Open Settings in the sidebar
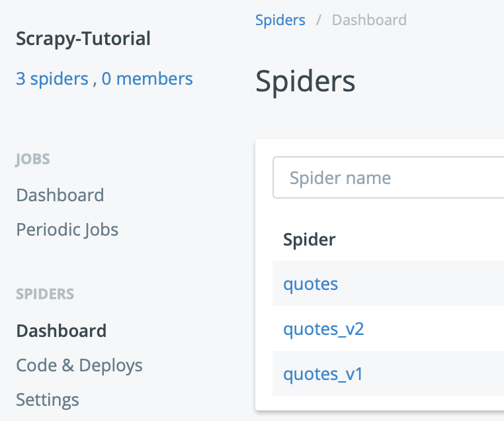504x421 pixels. pos(48,400)
